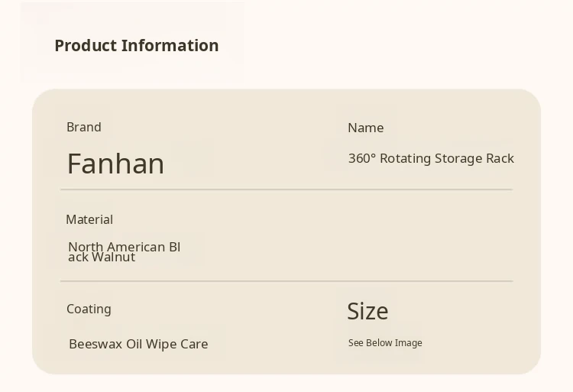Click the Material field label
The width and height of the screenshot is (573, 392).
point(89,219)
